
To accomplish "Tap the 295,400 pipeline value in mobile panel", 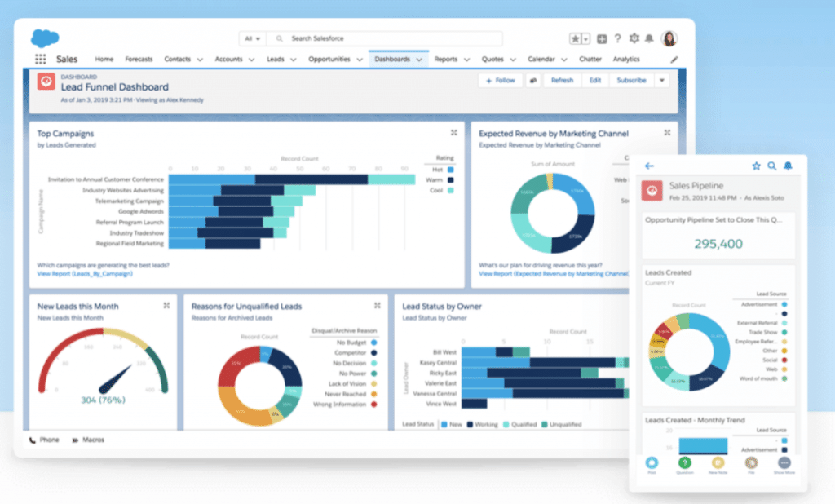I will click(x=718, y=244).
